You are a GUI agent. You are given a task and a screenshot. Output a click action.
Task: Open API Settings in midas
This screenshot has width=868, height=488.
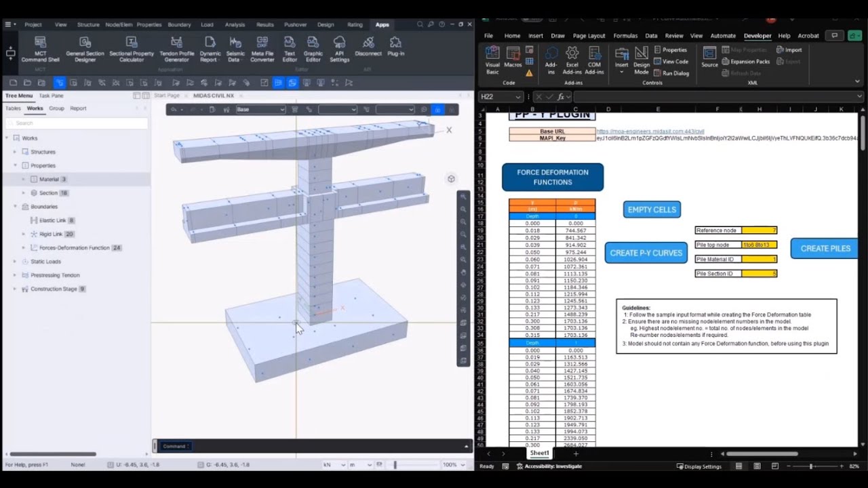point(339,49)
